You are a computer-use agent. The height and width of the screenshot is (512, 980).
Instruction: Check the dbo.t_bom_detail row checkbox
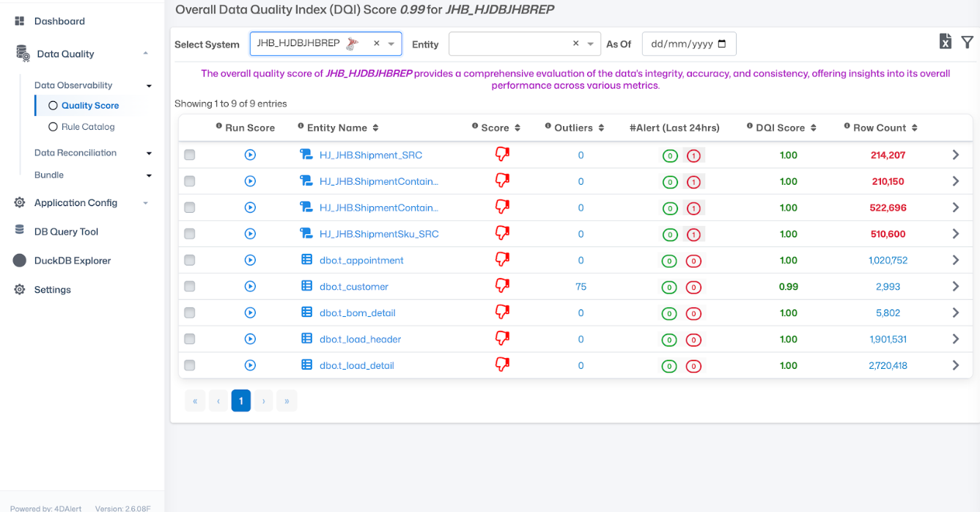[190, 312]
